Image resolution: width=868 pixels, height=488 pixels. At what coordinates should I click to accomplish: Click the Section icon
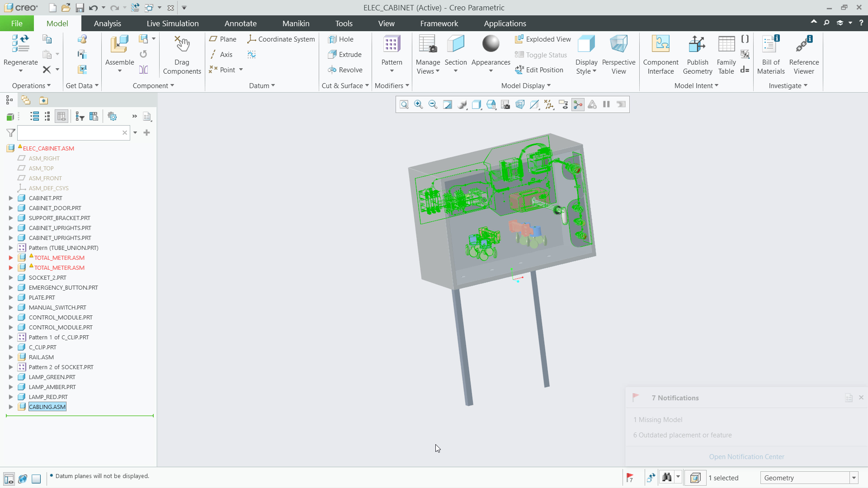tap(455, 44)
